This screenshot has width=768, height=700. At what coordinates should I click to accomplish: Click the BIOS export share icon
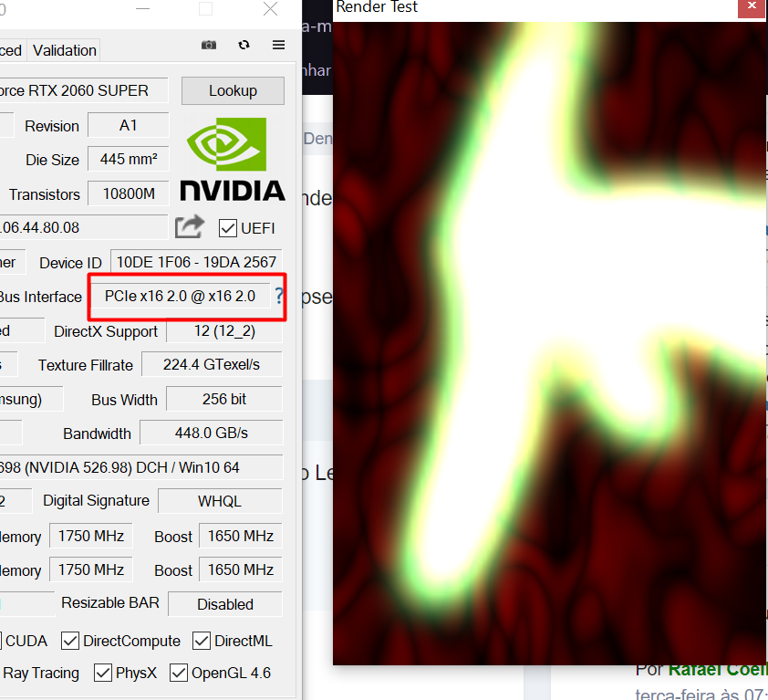[190, 227]
